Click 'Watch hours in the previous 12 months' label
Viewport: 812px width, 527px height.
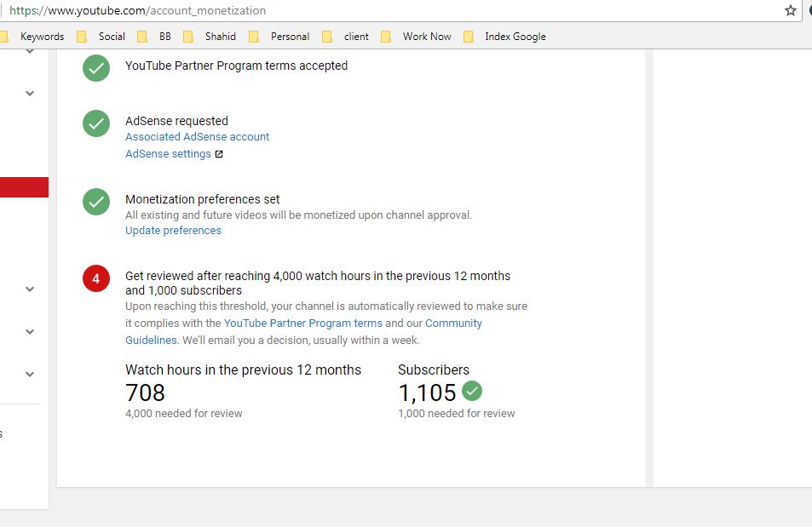coord(244,369)
